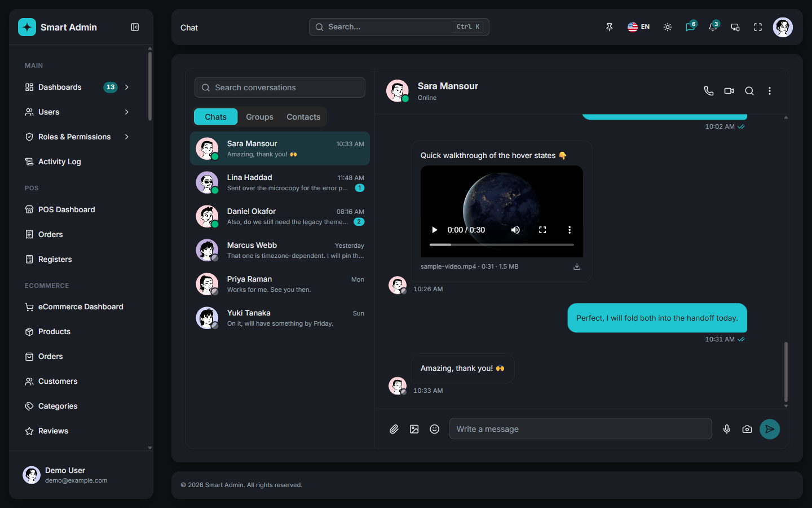Toggle light/dark theme sun icon
Viewport: 812px width, 508px height.
(x=668, y=27)
